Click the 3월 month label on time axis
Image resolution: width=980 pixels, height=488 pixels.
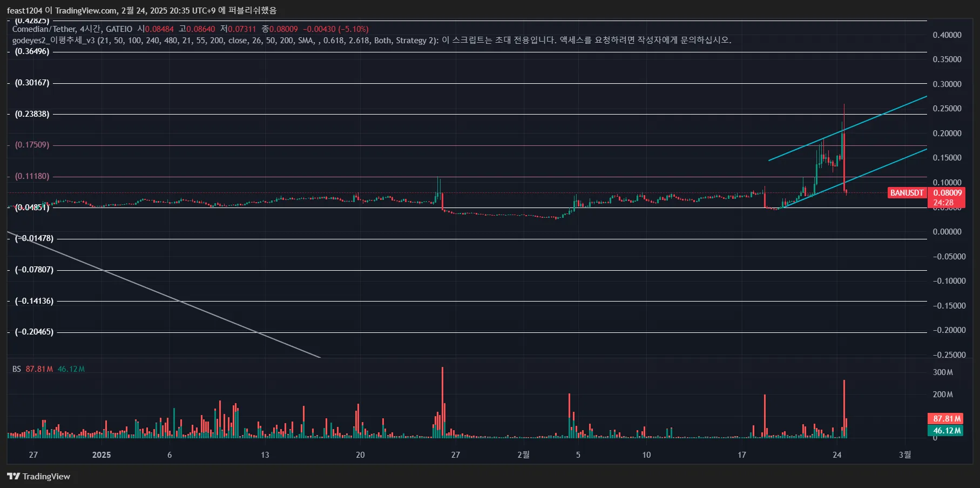[905, 455]
